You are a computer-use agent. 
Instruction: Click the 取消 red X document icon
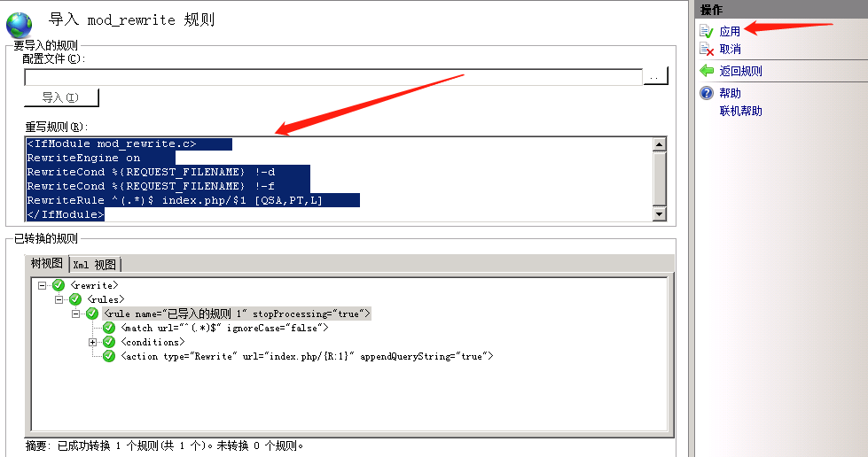pyautogui.click(x=707, y=50)
